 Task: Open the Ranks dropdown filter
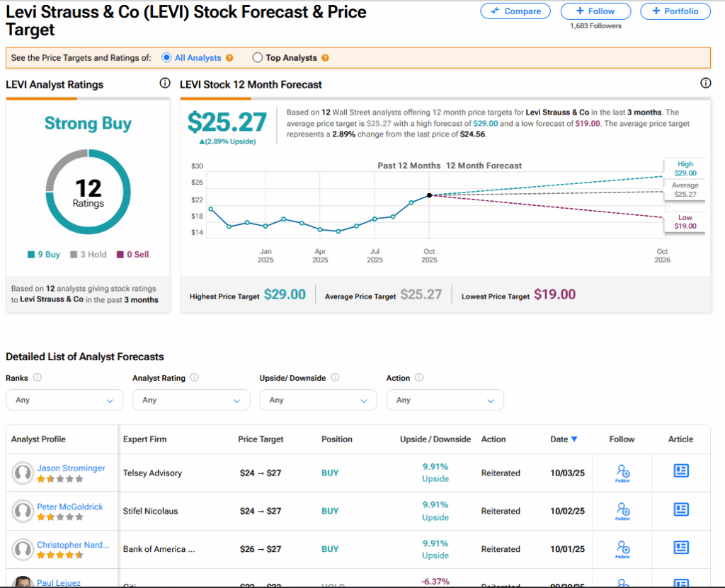[x=64, y=400]
